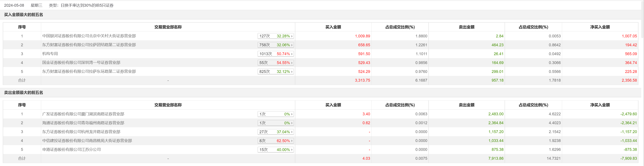Expand 广发证券 row's 1次 0% box
This screenshot has width=644, height=166.
click(275, 114)
